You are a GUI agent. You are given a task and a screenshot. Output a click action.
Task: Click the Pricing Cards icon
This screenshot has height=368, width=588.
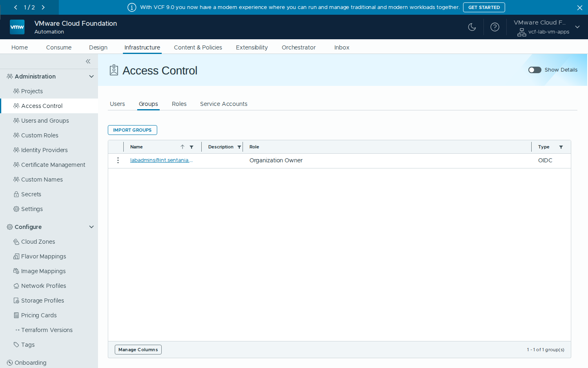pyautogui.click(x=16, y=315)
